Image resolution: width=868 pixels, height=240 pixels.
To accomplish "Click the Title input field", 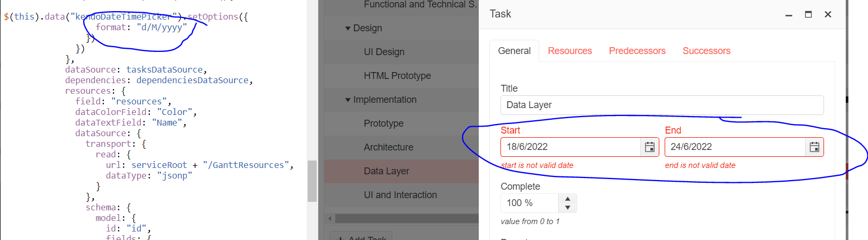I will [x=661, y=105].
